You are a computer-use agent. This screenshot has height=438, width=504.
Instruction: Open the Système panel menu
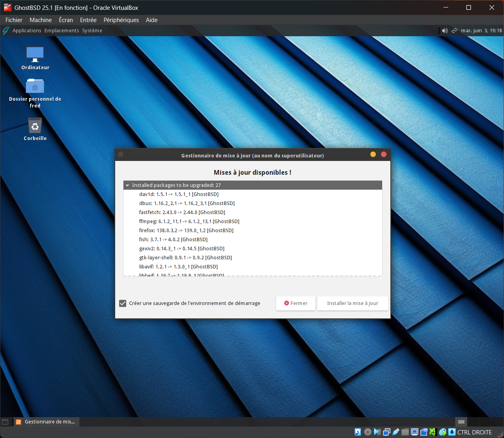(92, 31)
